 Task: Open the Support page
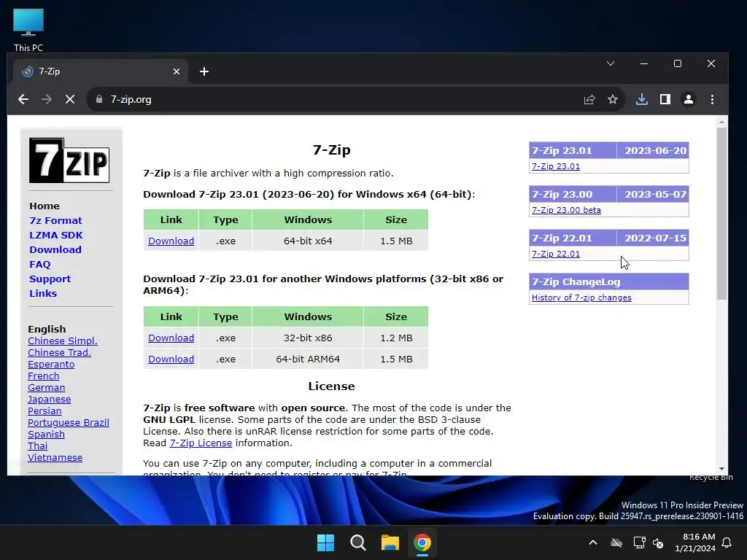(50, 279)
